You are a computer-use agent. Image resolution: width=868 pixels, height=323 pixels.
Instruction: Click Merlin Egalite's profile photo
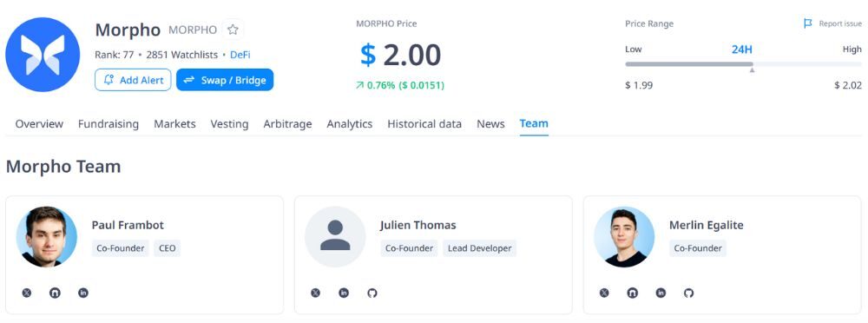click(624, 236)
